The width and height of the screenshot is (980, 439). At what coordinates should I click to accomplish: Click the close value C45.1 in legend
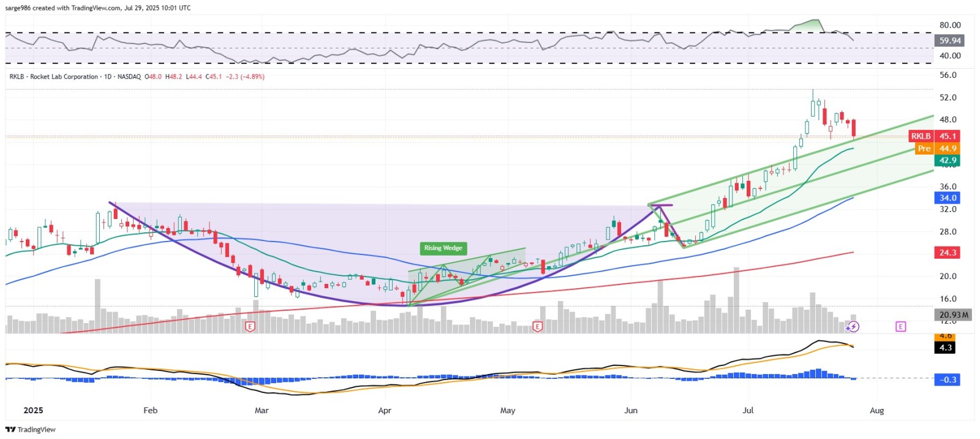click(x=213, y=77)
